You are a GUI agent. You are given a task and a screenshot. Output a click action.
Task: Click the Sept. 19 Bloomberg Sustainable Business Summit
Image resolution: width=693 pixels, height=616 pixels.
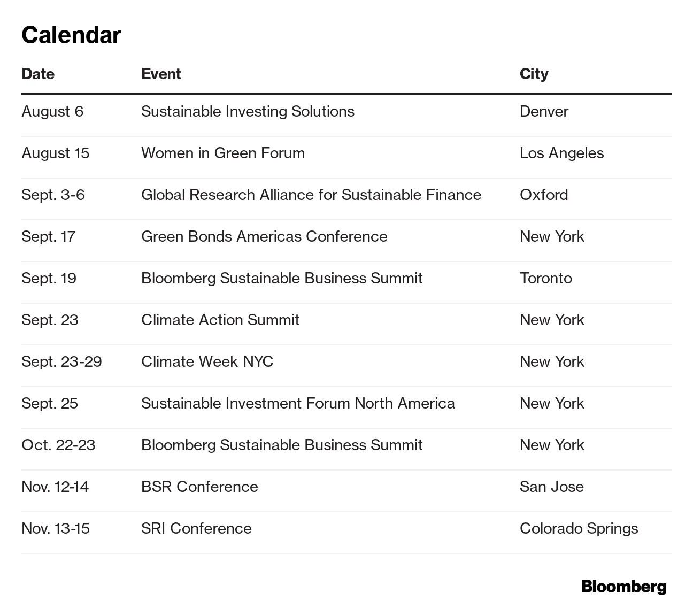click(x=282, y=278)
